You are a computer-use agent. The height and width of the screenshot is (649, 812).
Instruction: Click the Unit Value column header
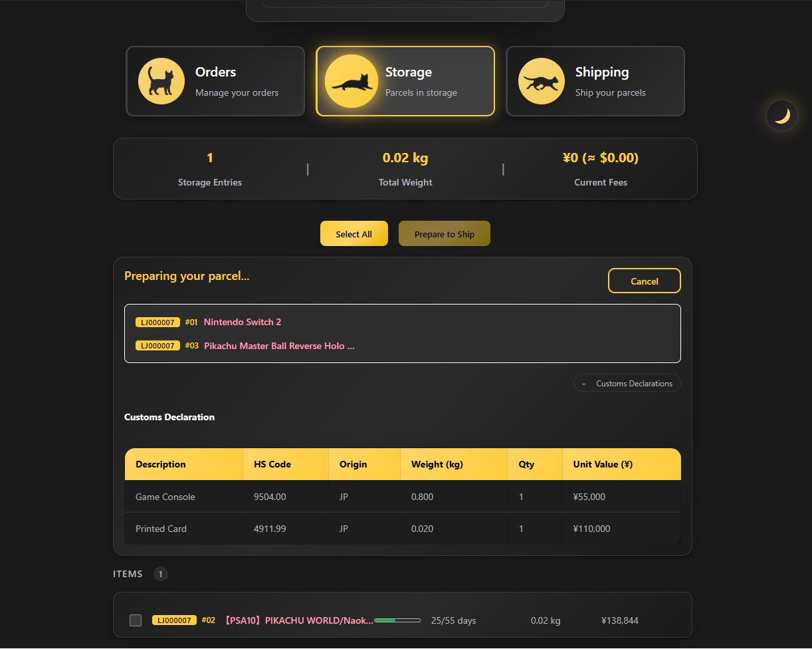[x=603, y=464]
